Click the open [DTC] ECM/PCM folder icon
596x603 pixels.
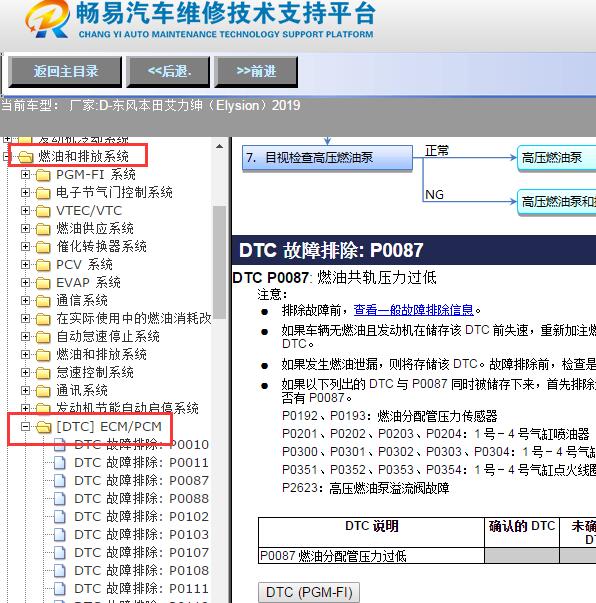point(43,427)
